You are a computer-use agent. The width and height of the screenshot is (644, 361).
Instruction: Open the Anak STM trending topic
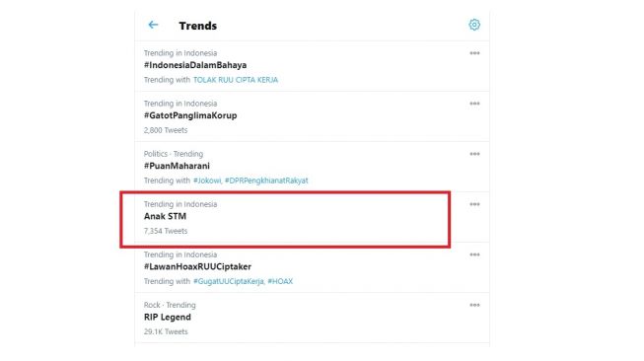point(165,216)
